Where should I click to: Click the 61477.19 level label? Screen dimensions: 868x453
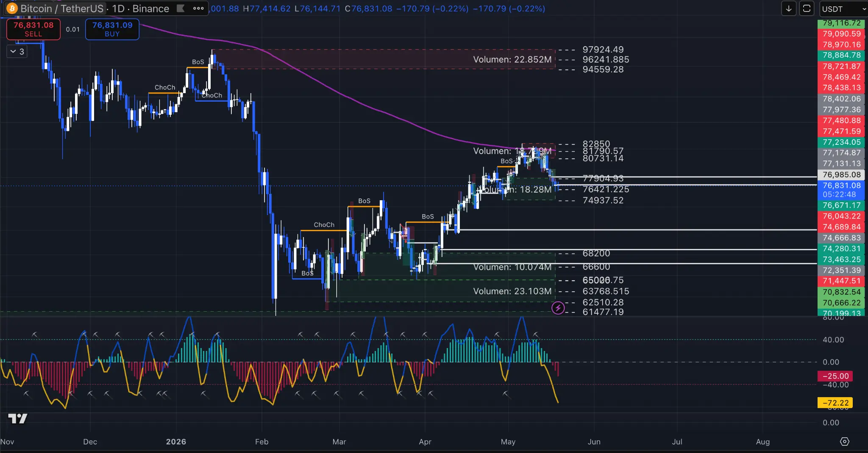pyautogui.click(x=603, y=312)
